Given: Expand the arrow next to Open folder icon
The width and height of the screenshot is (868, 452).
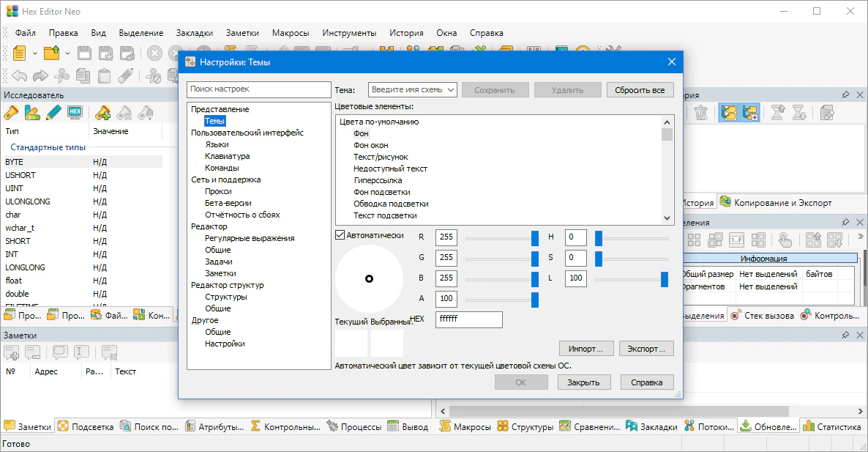Looking at the screenshot, I should (67, 53).
